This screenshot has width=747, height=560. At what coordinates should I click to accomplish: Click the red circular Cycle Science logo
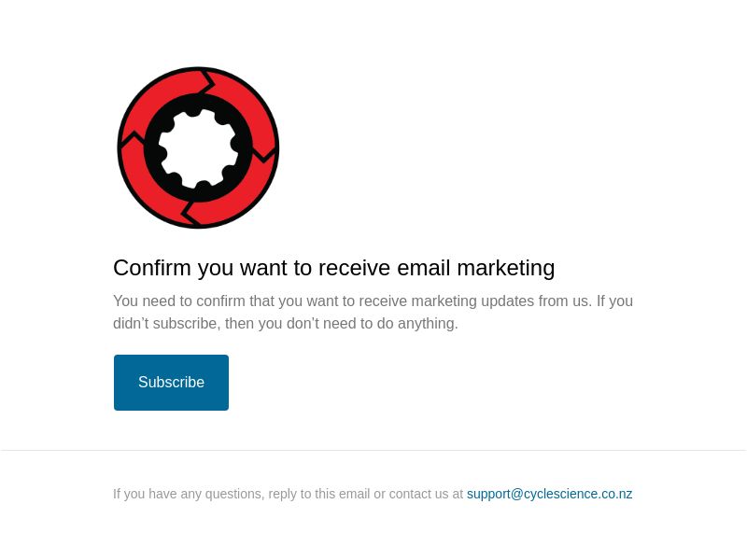click(x=198, y=147)
